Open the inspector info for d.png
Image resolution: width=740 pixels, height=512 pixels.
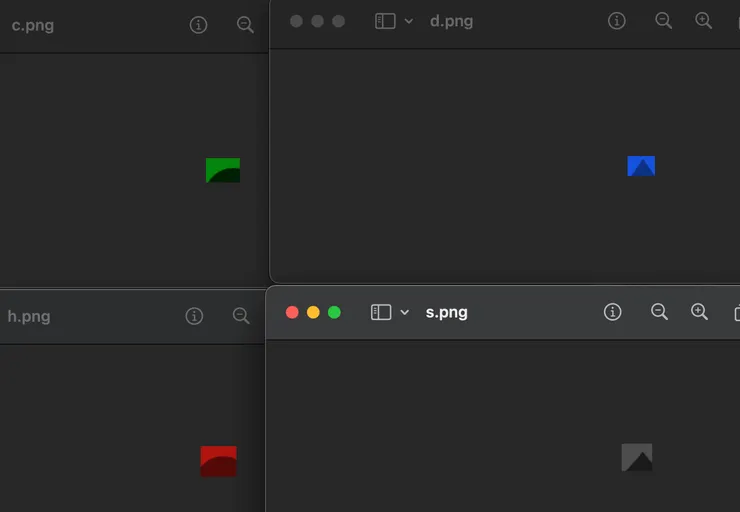tap(617, 21)
